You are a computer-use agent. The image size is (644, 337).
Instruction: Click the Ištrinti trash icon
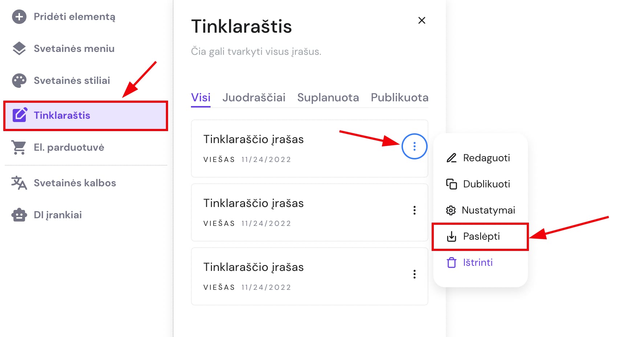coord(451,262)
